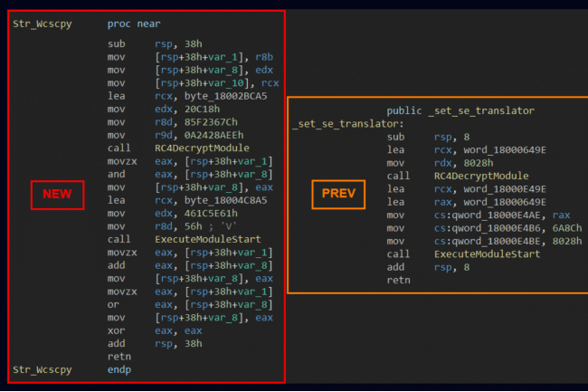588x392 pixels.
Task: Click the 'sub rsp, 8' instruction
Action: pos(428,137)
